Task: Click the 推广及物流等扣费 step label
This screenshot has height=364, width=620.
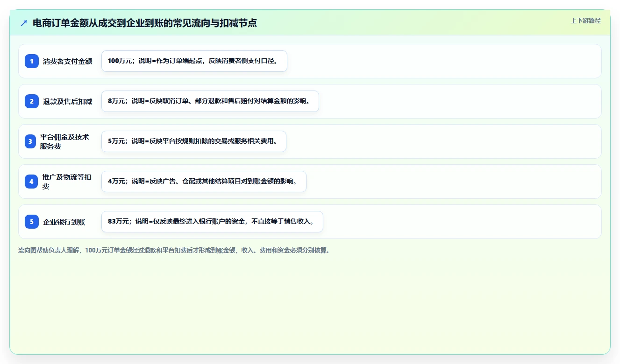Action: 67,182
